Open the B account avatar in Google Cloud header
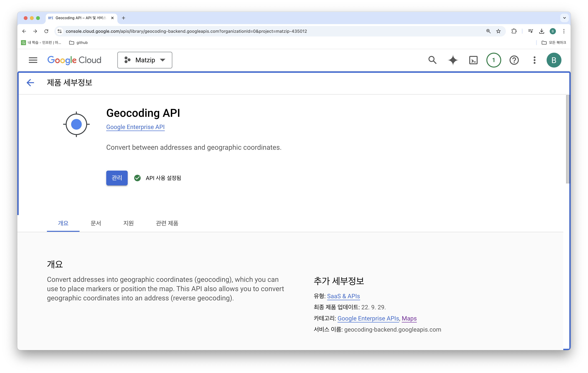 pos(554,60)
